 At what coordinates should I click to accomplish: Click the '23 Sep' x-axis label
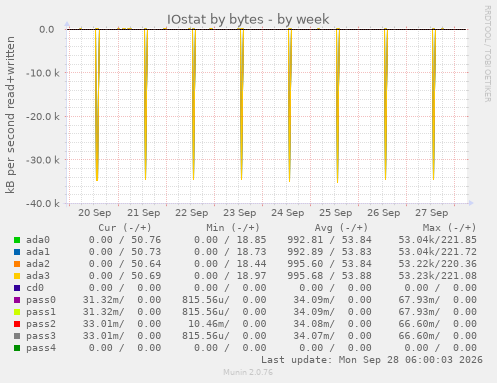click(x=240, y=213)
